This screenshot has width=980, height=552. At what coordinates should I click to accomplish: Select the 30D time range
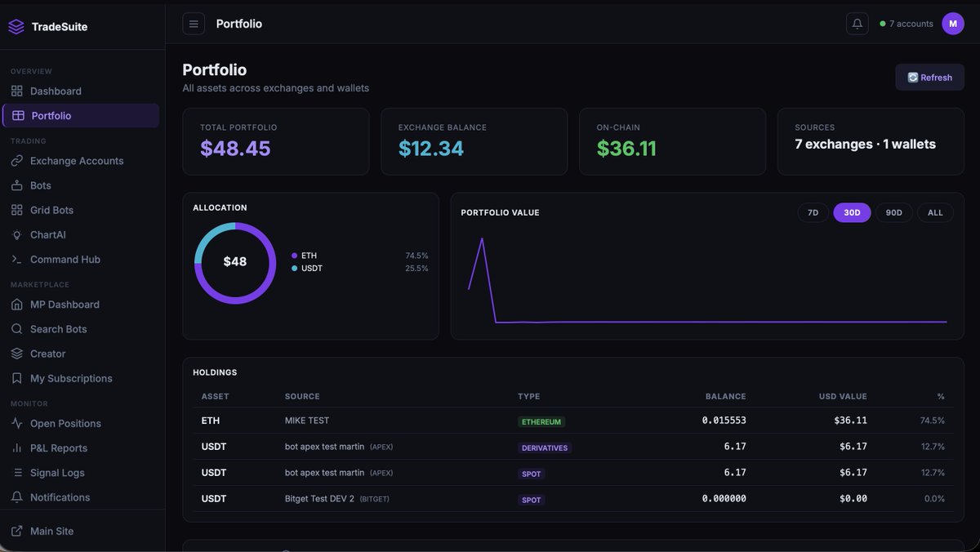(x=852, y=212)
